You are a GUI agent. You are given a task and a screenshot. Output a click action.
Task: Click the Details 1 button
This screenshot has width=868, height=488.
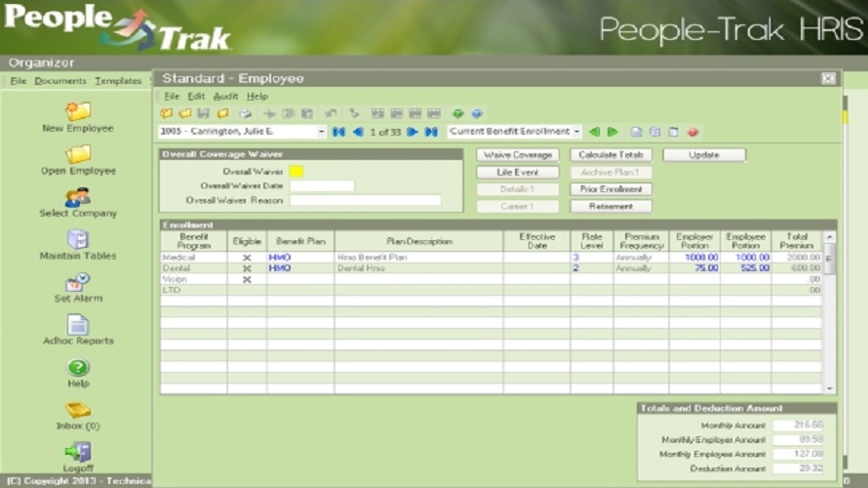pyautogui.click(x=518, y=189)
